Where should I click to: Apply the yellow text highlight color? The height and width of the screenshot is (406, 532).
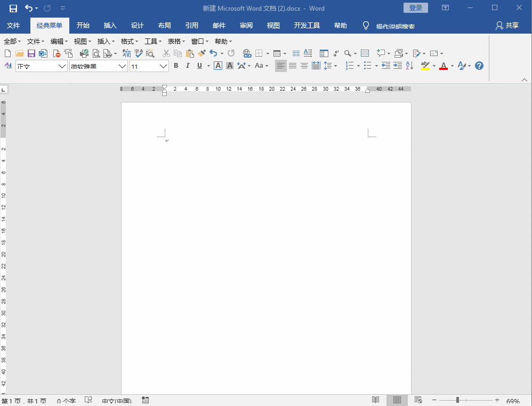pos(425,66)
